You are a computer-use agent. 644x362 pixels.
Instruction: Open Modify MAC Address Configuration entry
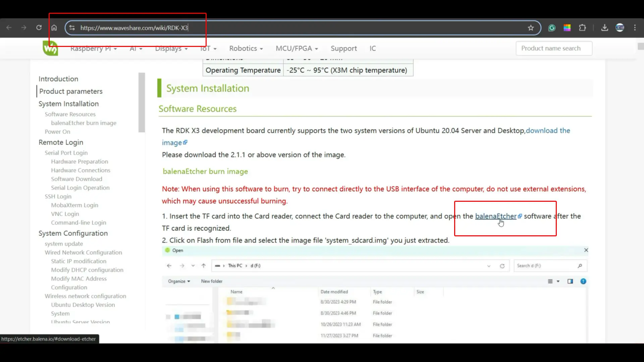(x=79, y=283)
